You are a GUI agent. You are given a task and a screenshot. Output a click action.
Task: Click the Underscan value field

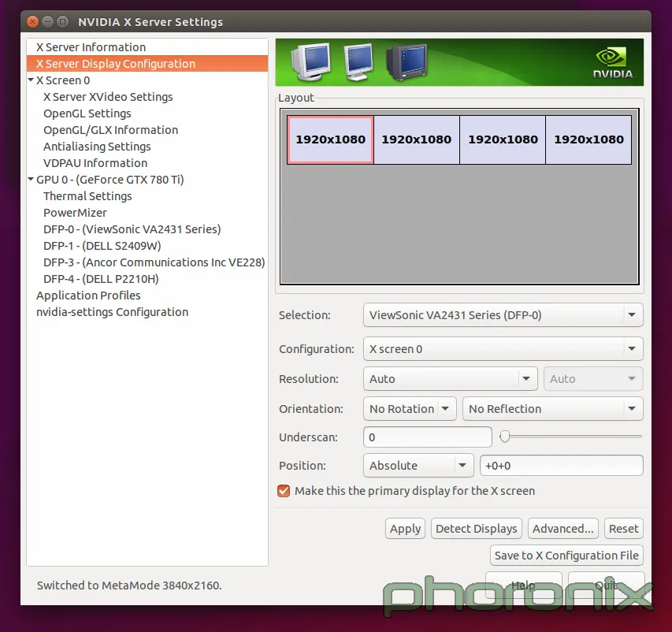point(427,437)
